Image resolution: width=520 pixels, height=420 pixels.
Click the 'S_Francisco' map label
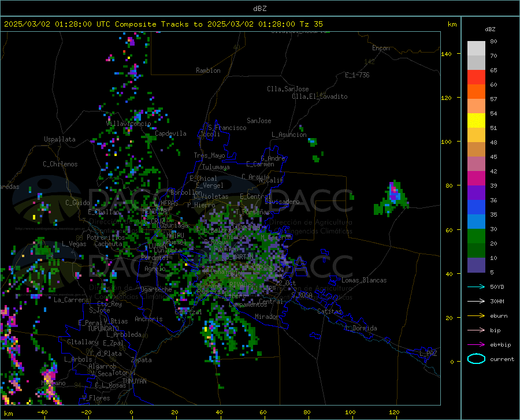click(227, 128)
